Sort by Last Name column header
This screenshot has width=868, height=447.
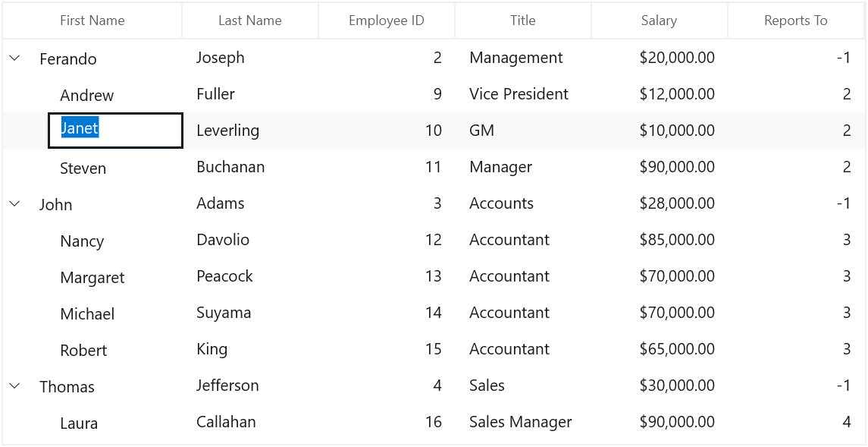click(250, 20)
